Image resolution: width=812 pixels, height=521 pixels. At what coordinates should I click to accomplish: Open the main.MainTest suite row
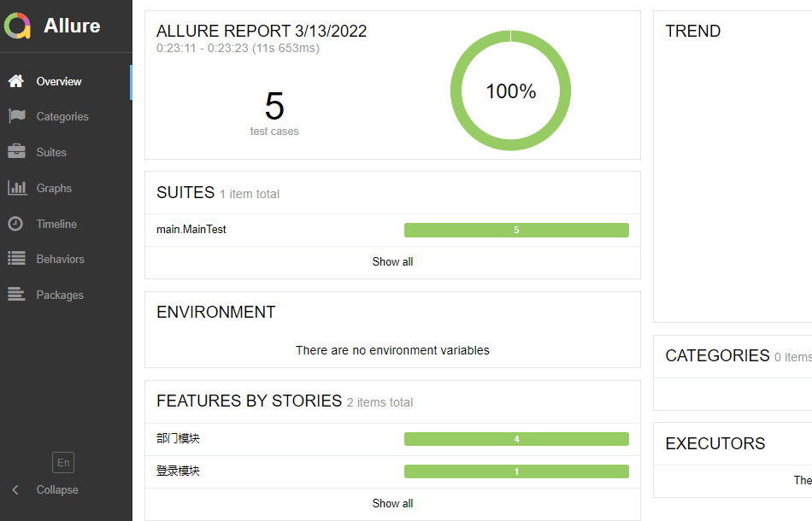coord(392,231)
